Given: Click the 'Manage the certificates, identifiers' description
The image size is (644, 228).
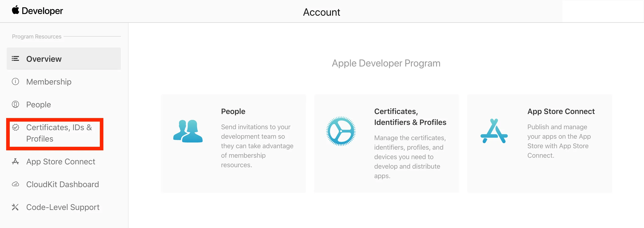Looking at the screenshot, I should point(410,157).
